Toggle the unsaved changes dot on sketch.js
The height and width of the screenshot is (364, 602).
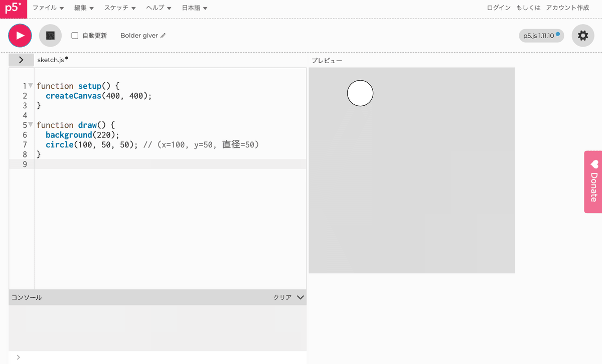[67, 57]
